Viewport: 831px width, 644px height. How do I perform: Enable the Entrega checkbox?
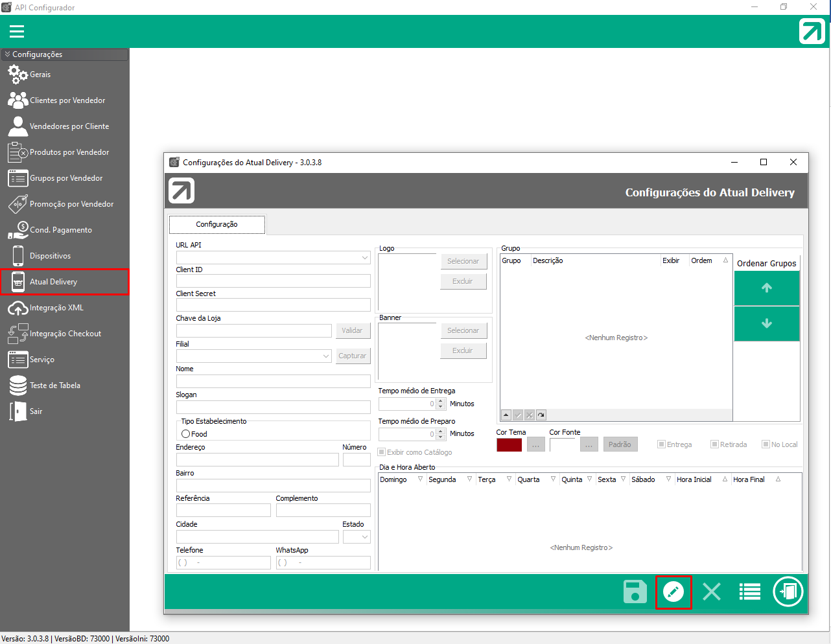(661, 444)
